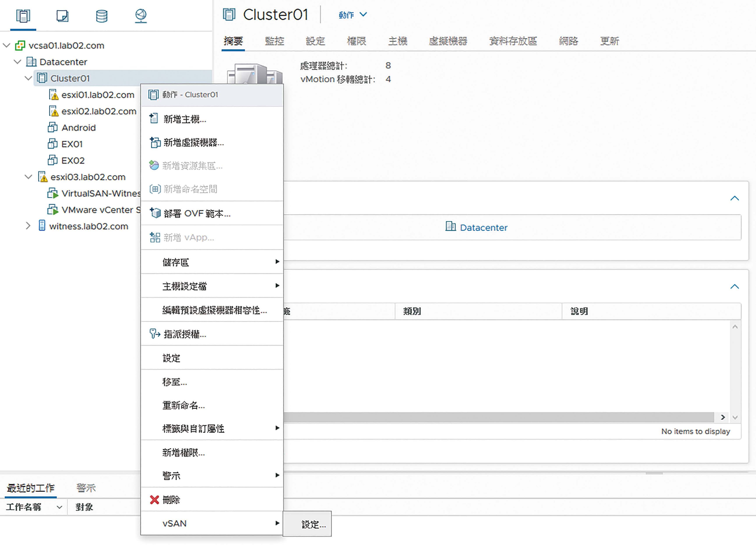Click the vCenter icon beside vcsa01.lab02.com

pos(20,45)
